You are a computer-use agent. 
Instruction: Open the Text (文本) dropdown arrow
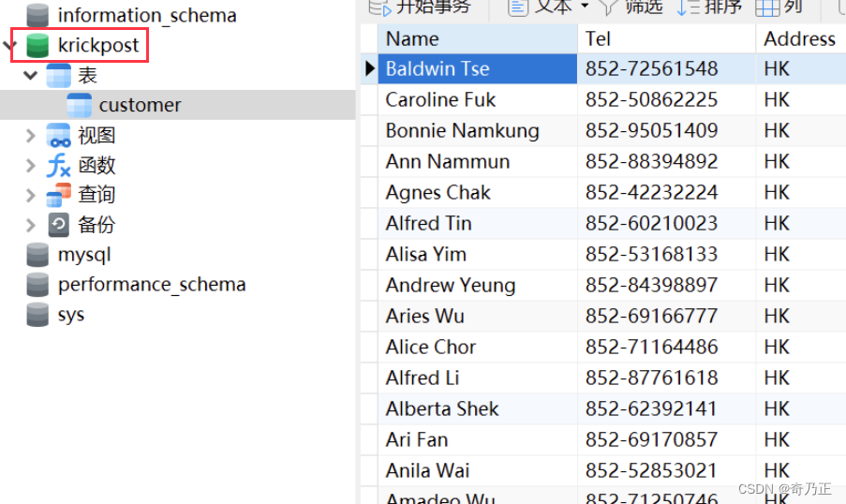(x=585, y=6)
